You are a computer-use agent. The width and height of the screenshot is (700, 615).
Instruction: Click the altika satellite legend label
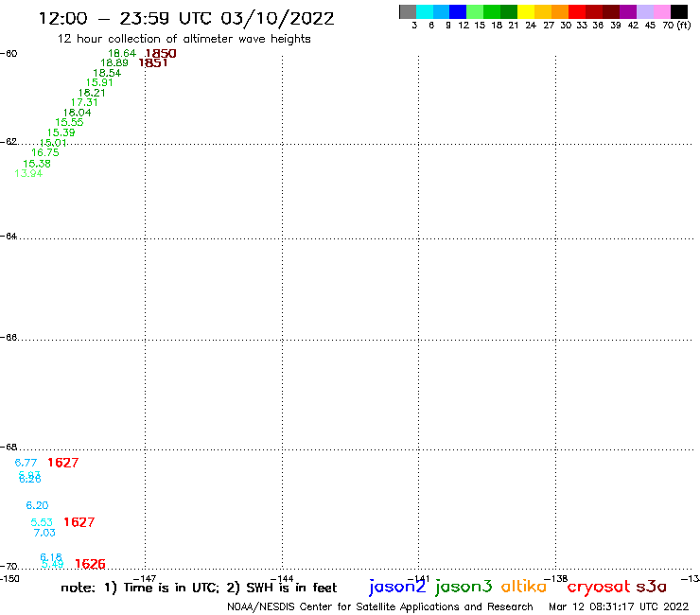(x=524, y=587)
